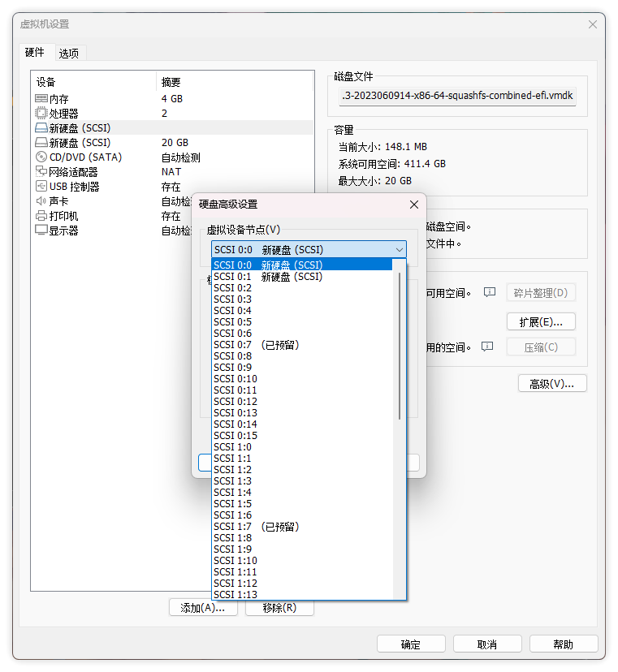Select node SCSI 0:3

pos(302,299)
